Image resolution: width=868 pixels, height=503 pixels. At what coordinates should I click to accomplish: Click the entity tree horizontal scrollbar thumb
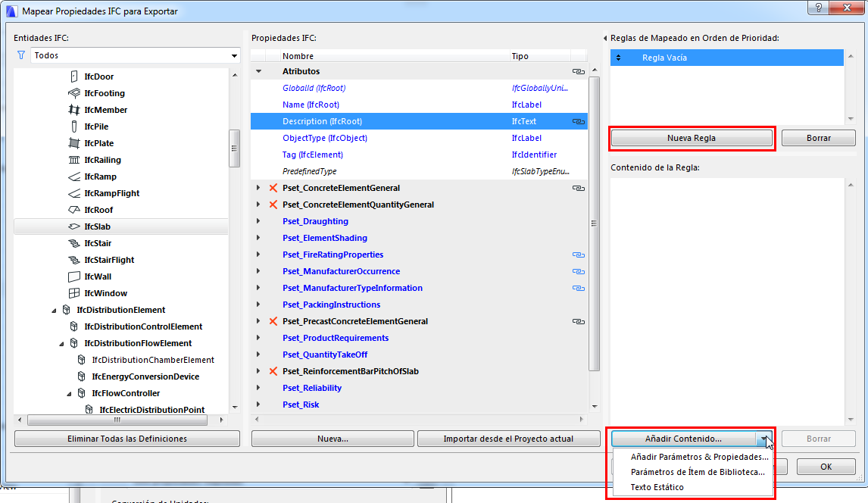pos(117,420)
